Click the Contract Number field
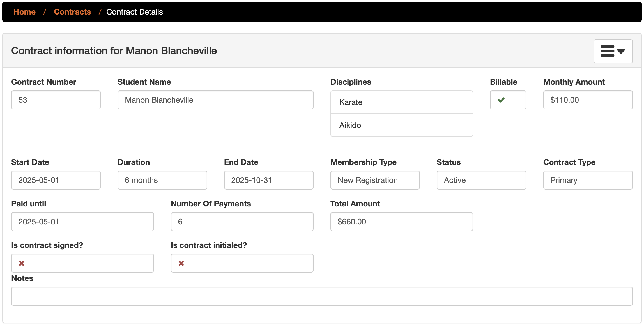 coord(56,100)
